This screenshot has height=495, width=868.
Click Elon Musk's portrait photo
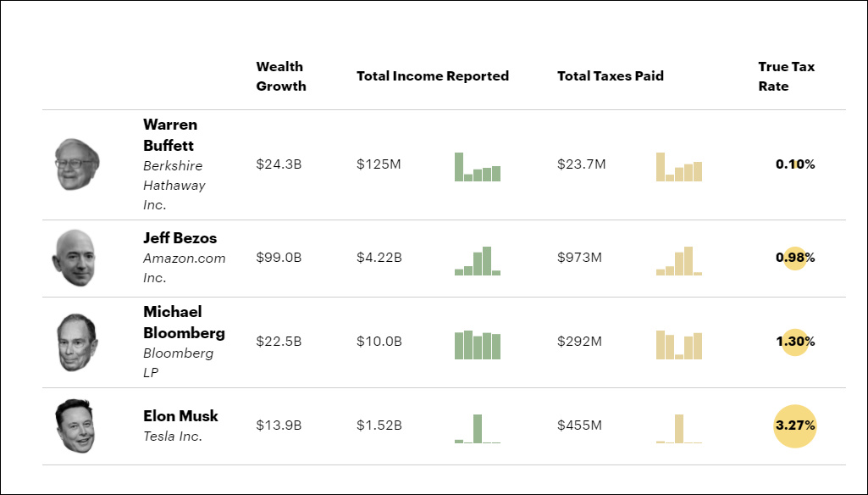pos(75,425)
